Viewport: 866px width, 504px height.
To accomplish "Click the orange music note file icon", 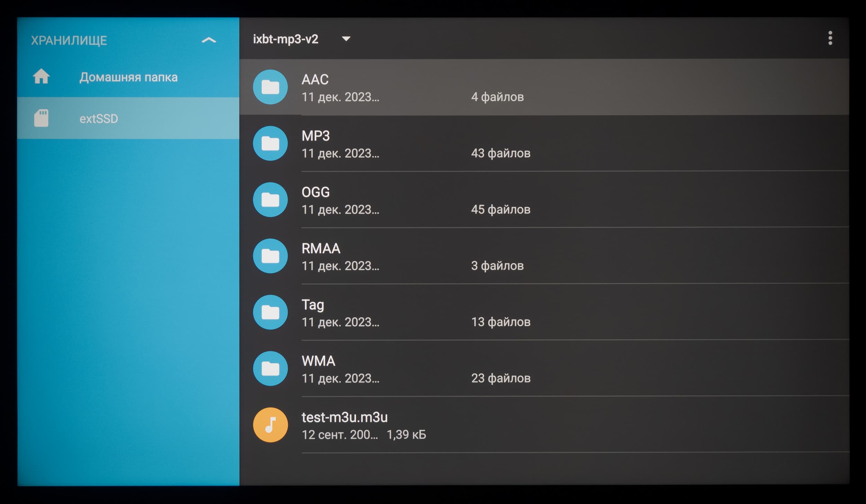I will click(x=270, y=425).
